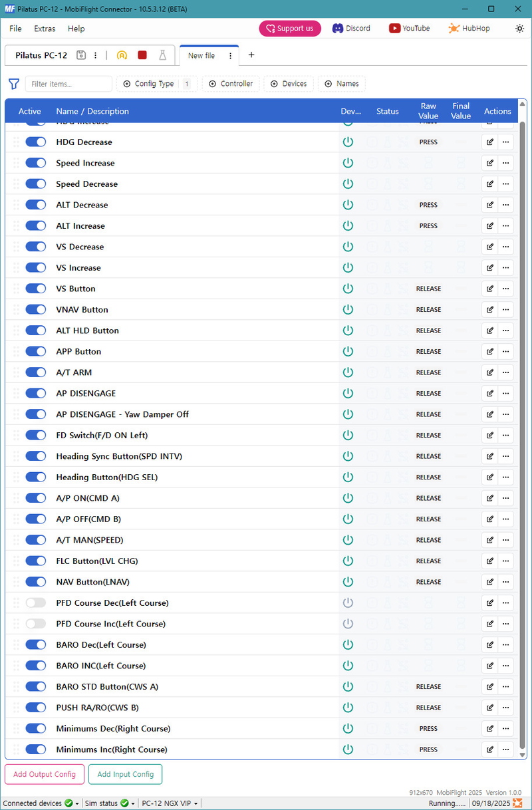Enable the PFD Course Dec toggle
532x810 pixels.
[x=36, y=603]
